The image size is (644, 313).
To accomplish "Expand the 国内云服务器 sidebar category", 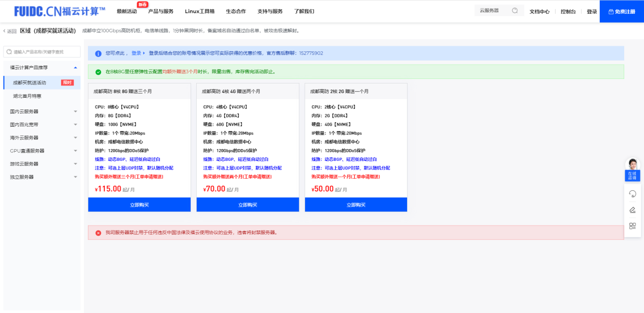I will click(x=75, y=111).
